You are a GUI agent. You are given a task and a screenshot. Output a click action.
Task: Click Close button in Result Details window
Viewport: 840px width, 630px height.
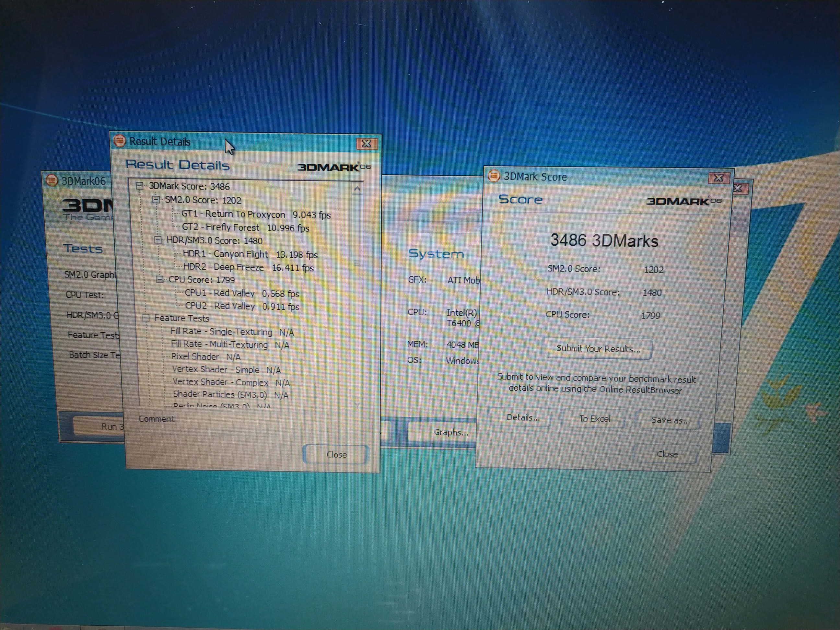click(x=336, y=455)
